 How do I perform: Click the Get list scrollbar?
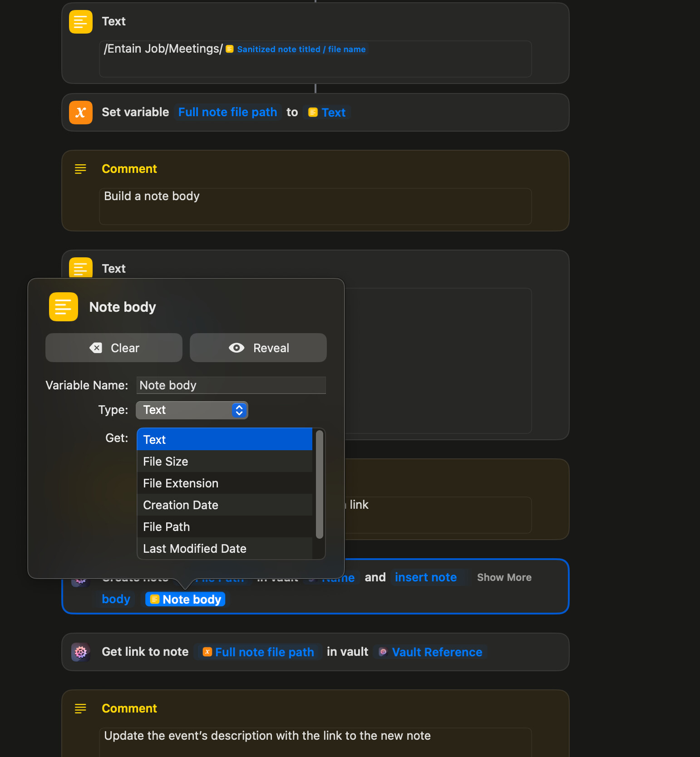click(x=319, y=484)
